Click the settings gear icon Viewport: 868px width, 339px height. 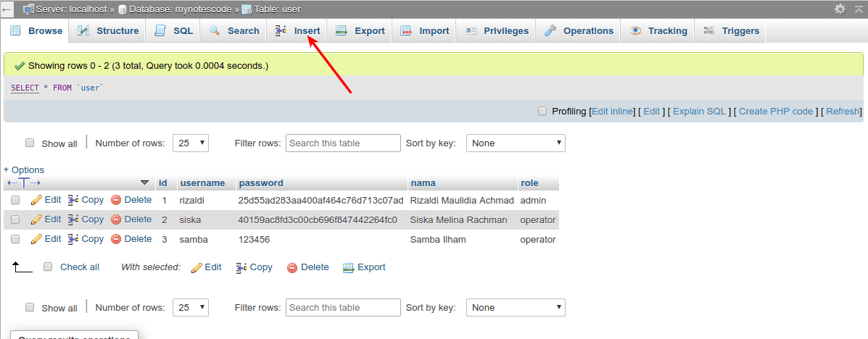point(840,9)
